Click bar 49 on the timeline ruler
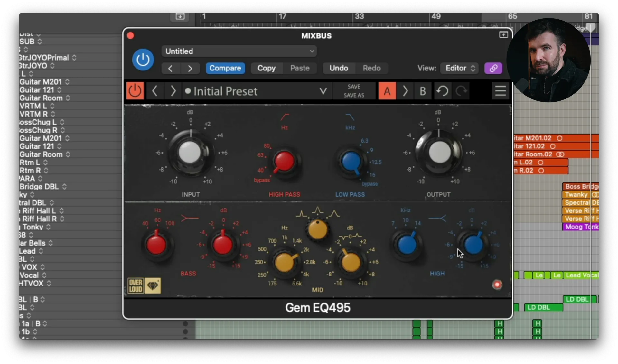This screenshot has width=618, height=364. coord(436,16)
